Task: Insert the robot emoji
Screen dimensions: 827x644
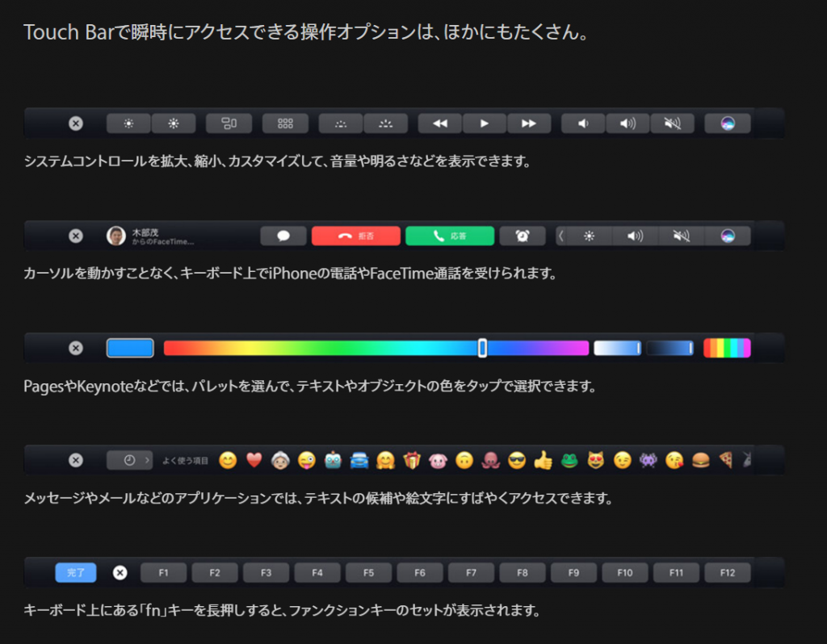Action: coord(333,461)
